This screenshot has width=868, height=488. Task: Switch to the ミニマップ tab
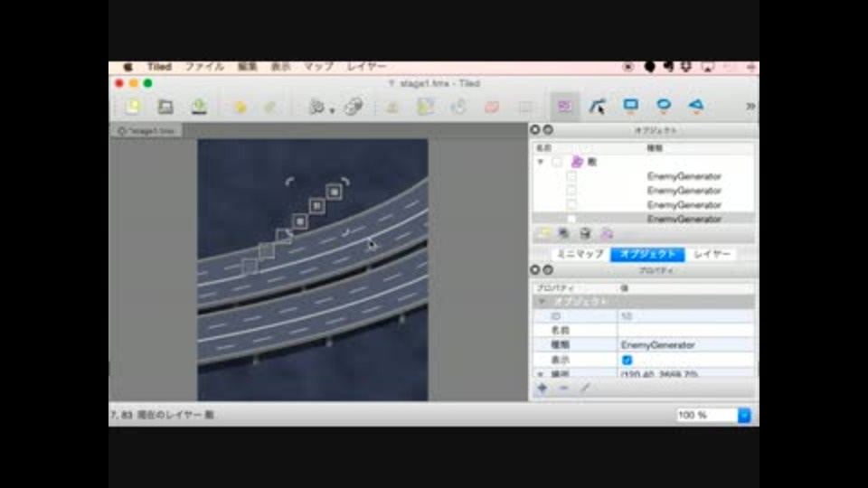[x=580, y=254]
